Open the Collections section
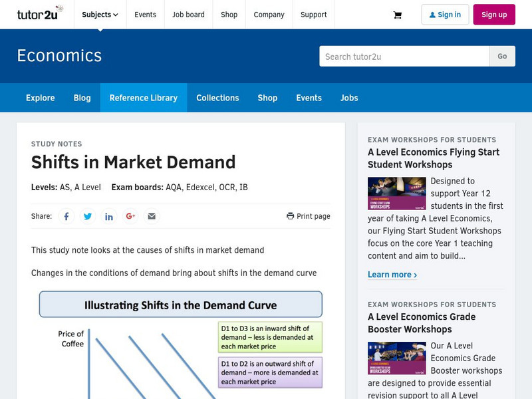The width and height of the screenshot is (532, 399). [x=217, y=98]
